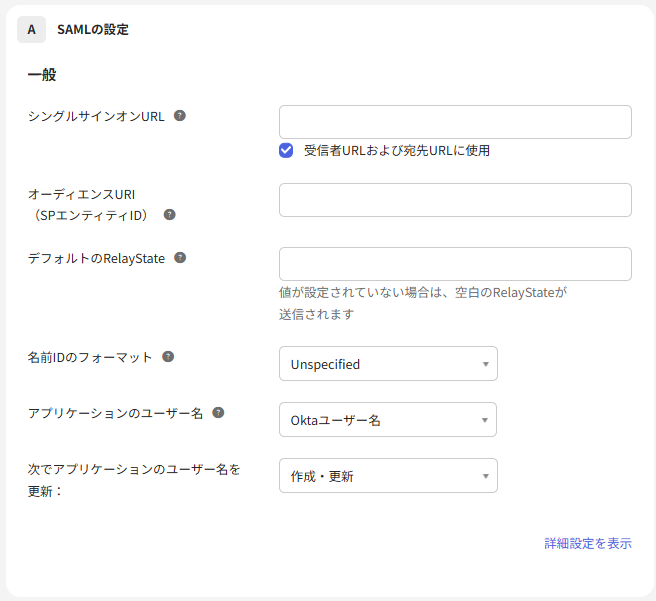The height and width of the screenshot is (601, 656).
Task: Click the 受信者URLおよび宛先URLに使用 label text
Action: pos(397,151)
